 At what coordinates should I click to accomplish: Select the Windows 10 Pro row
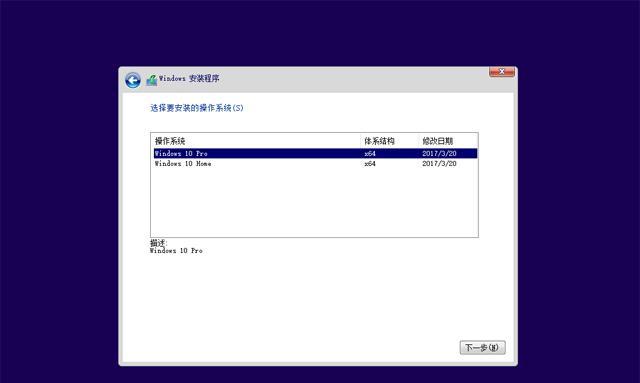click(315, 154)
